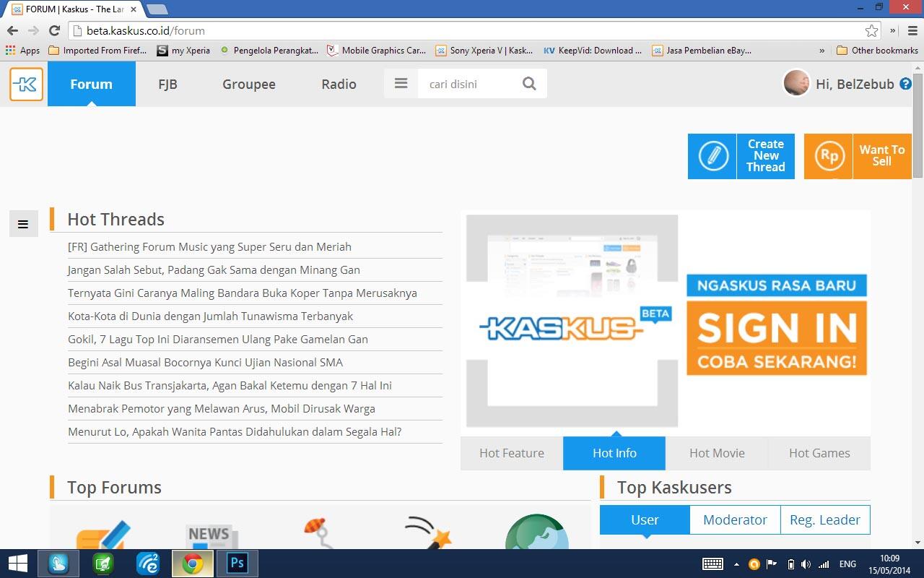This screenshot has height=578, width=924.
Task: Open thread Gokil, 7 Lagu Top Gamelan
Action: tap(218, 339)
